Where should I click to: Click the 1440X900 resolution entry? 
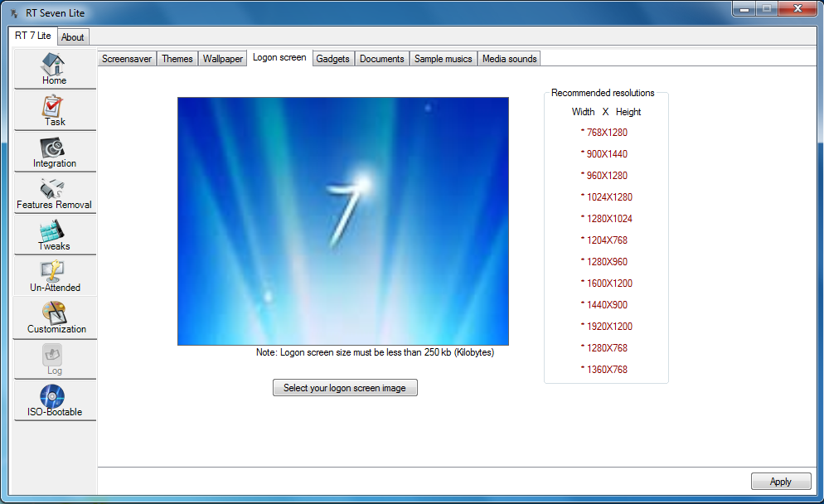[x=604, y=305]
